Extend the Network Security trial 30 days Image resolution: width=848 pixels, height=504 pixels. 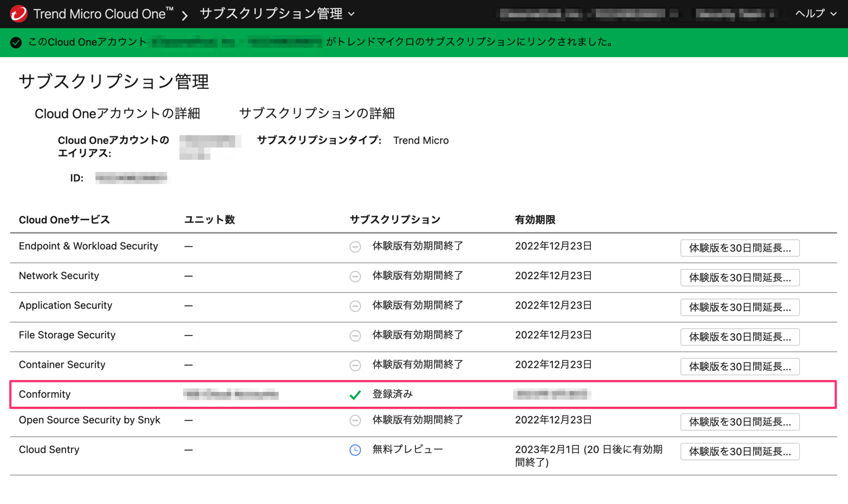(740, 278)
